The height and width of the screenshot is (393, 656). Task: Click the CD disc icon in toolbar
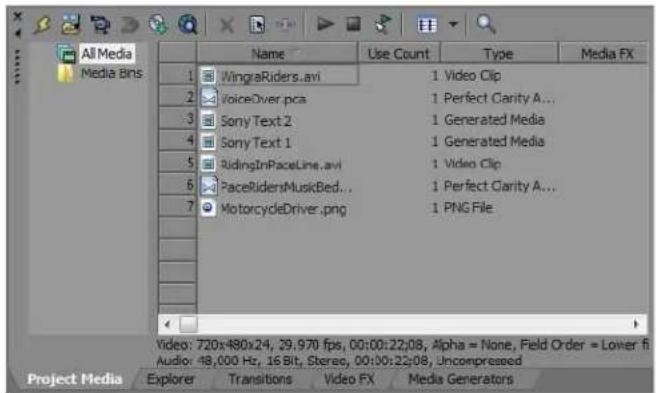pos(158,24)
